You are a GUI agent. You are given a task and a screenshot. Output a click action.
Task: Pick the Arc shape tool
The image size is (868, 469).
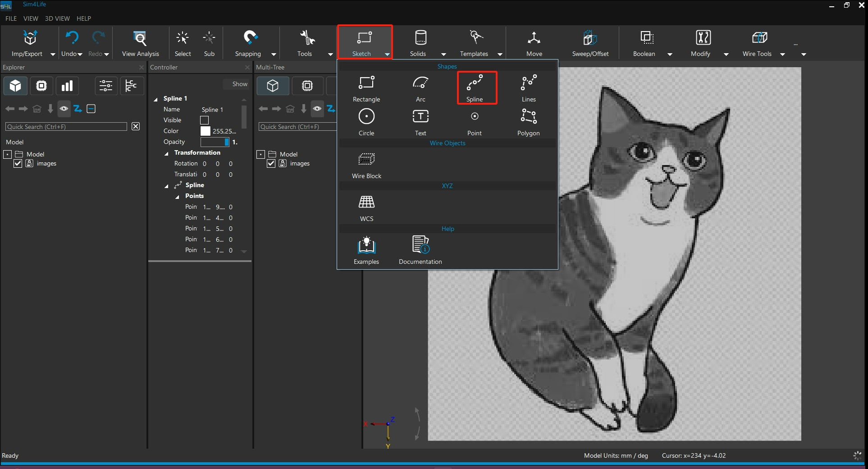(x=420, y=87)
